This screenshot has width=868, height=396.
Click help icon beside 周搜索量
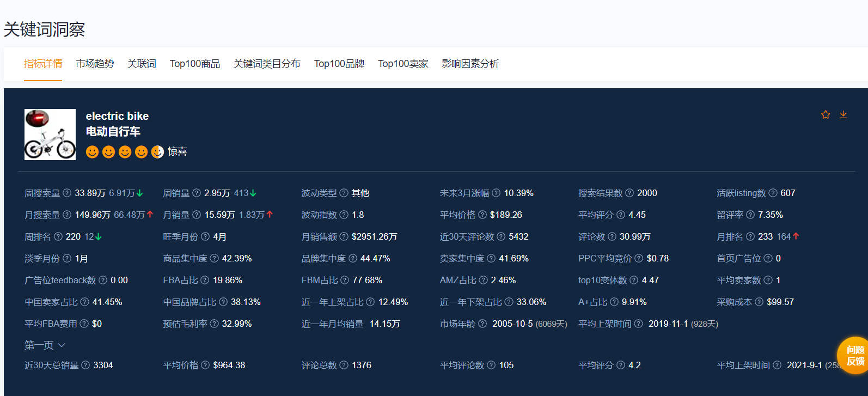coord(67,193)
